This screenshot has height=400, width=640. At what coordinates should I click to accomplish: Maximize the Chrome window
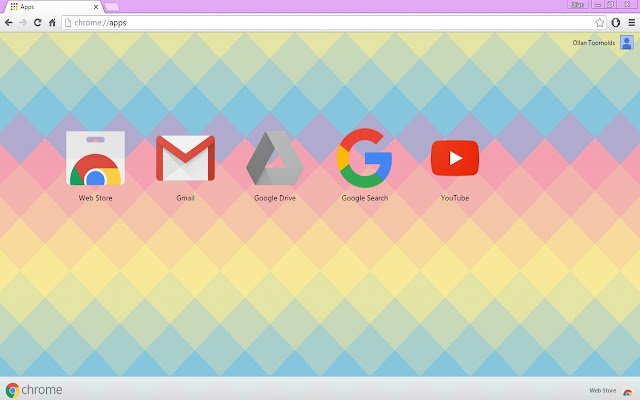tap(611, 4)
